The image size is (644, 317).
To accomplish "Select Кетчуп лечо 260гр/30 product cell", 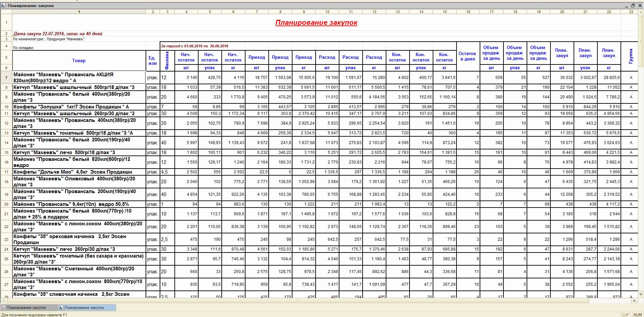I will pyautogui.click(x=79, y=249).
